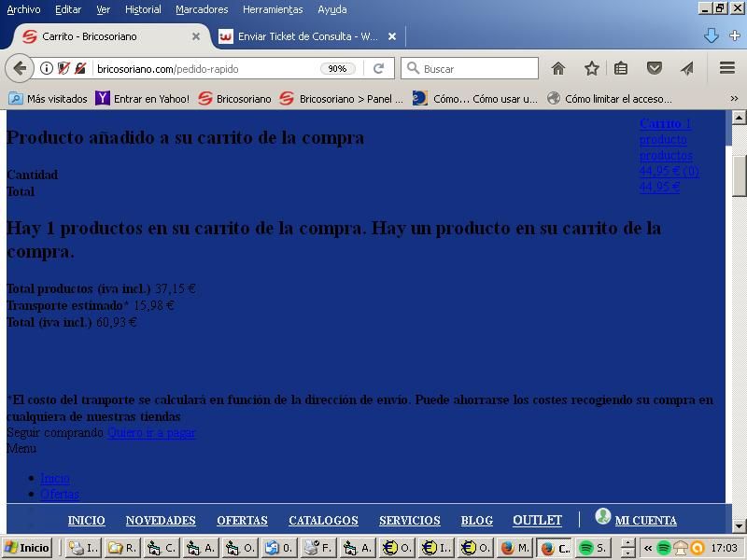Close the Enviar Ticket de Consulta tab
Image resolution: width=747 pixels, height=560 pixels.
pos(392,36)
